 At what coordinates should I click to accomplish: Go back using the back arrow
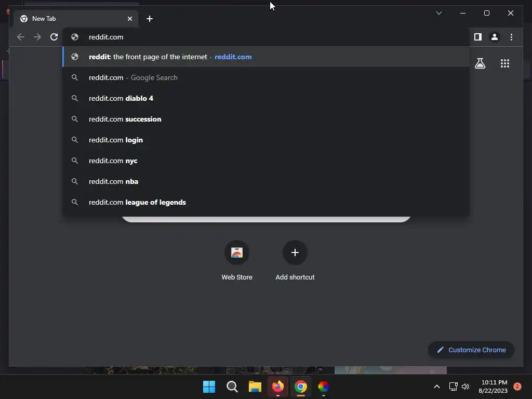pos(21,37)
